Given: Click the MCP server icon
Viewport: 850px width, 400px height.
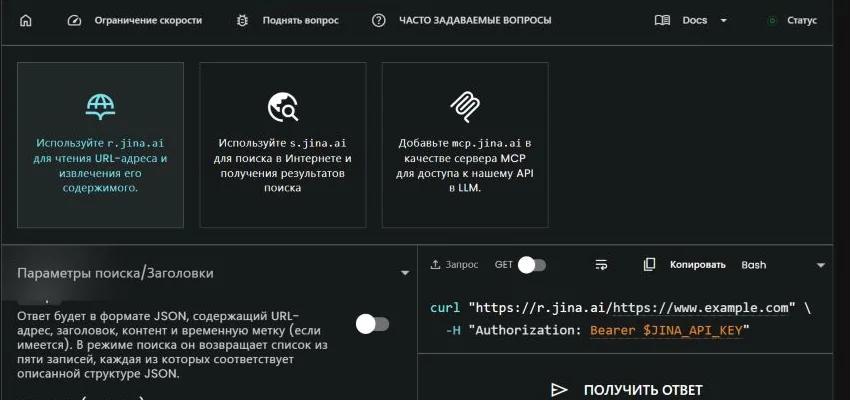Looking at the screenshot, I should tap(465, 107).
